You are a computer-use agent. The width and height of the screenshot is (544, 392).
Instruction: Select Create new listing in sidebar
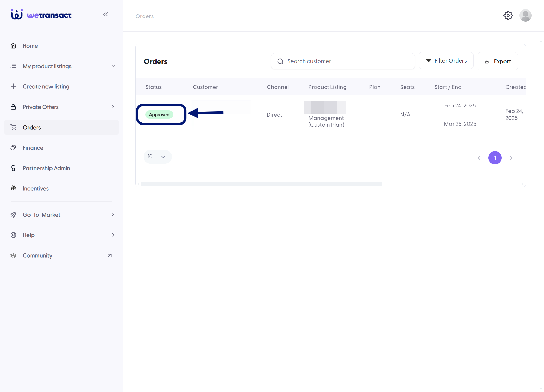[x=62, y=86]
